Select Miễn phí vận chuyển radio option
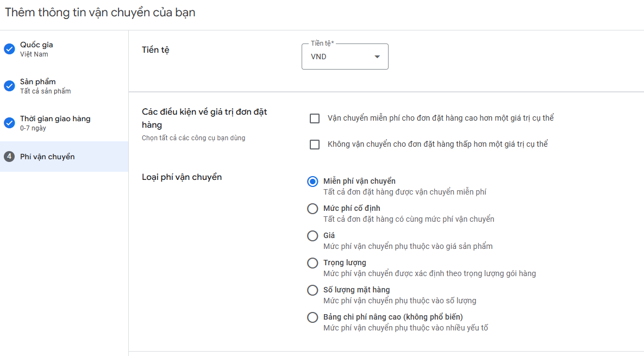 [x=312, y=182]
